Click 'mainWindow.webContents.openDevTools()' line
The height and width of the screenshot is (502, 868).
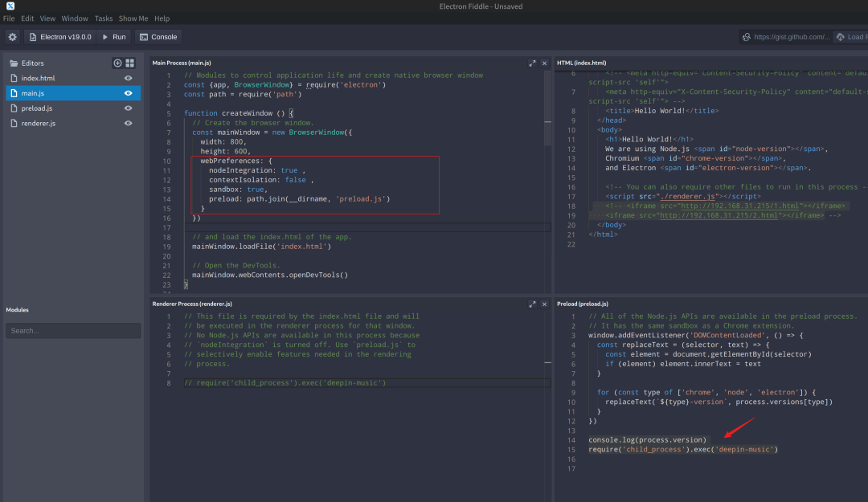270,275
